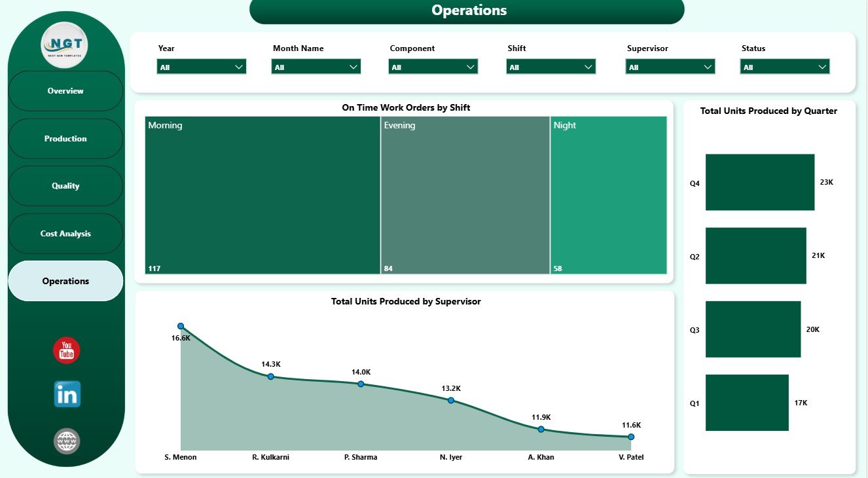The image size is (868, 478).
Task: Click 'Total Units Produced by Quarter' chart title
Action: point(769,111)
